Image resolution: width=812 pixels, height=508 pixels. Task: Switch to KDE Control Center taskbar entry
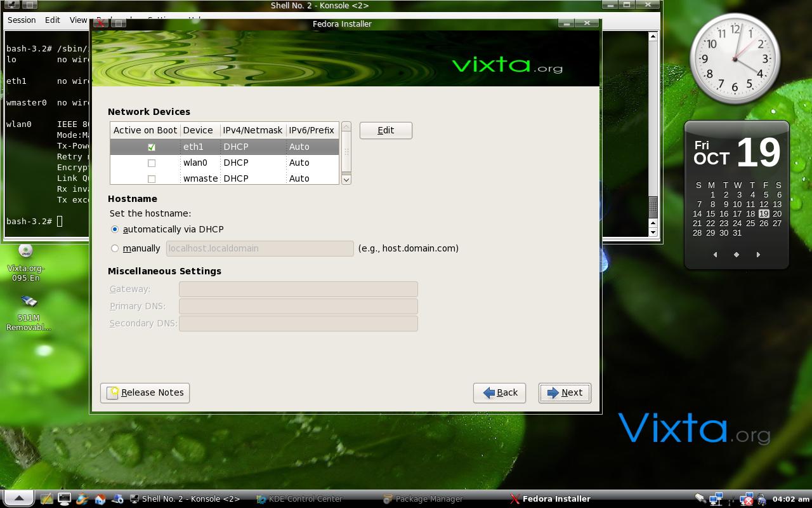pos(300,499)
